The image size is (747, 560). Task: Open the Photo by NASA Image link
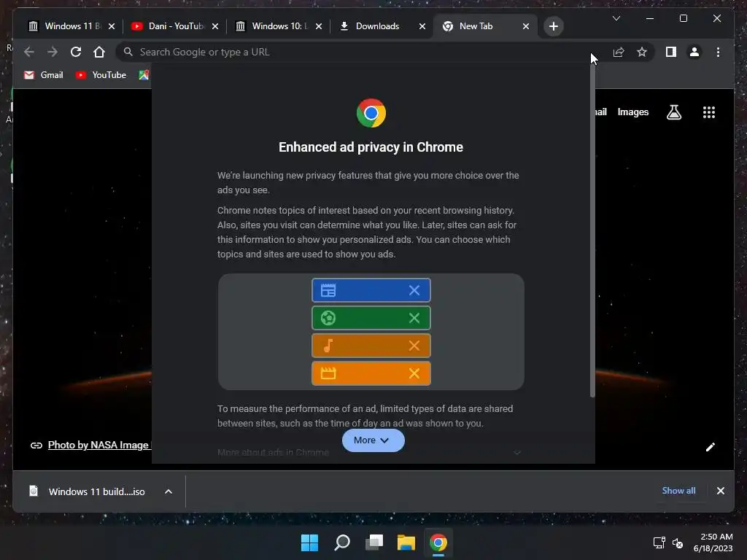click(99, 445)
